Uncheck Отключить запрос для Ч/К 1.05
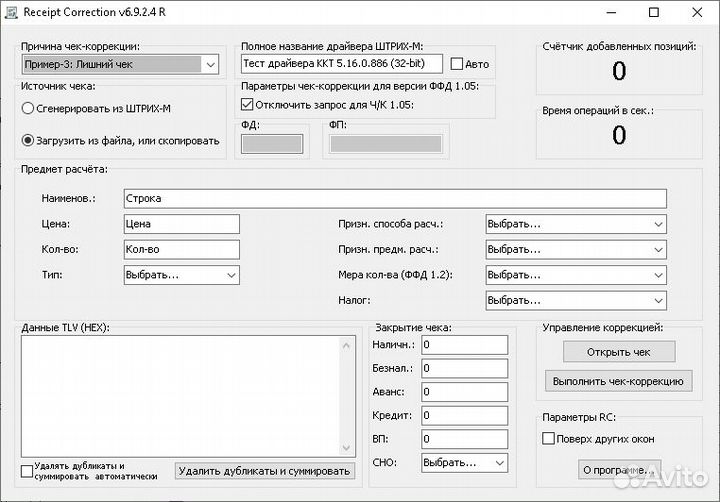The height and width of the screenshot is (502, 720). point(247,105)
